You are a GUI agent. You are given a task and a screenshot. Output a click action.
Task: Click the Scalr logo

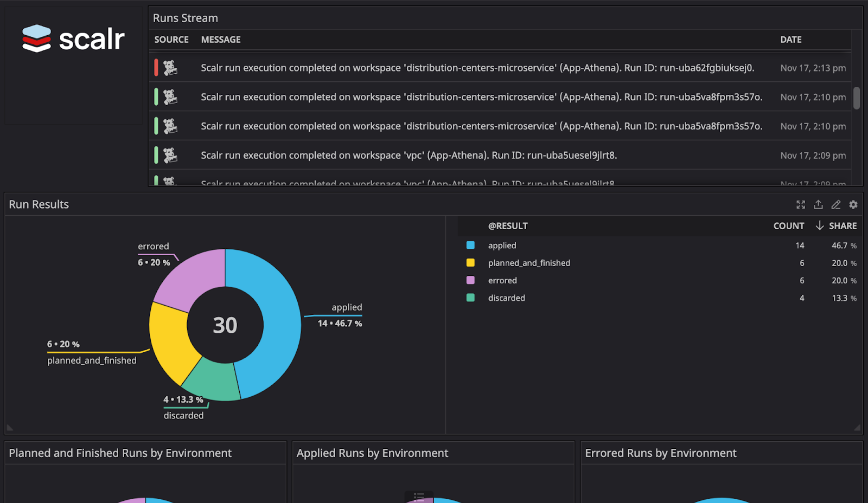pyautogui.click(x=72, y=37)
